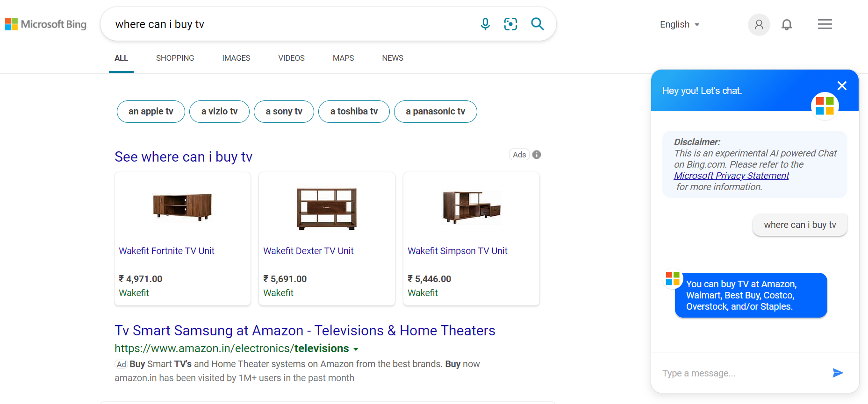Switch to the IMAGES tab
Viewport: 868px width, 404px height.
(x=236, y=58)
